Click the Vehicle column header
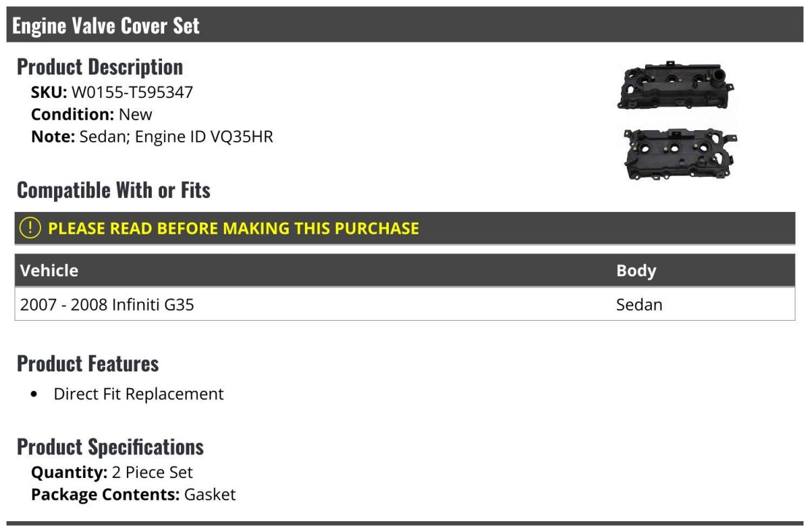Image resolution: width=810 pixels, height=532 pixels. [x=49, y=271]
